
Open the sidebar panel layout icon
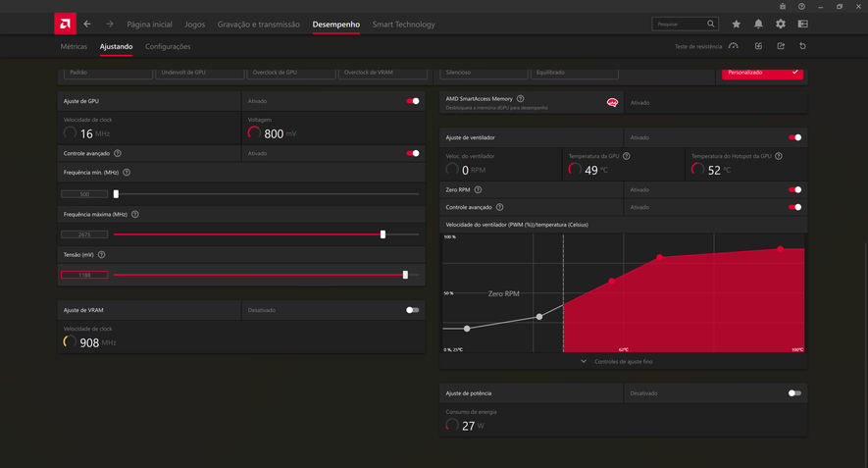(802, 24)
